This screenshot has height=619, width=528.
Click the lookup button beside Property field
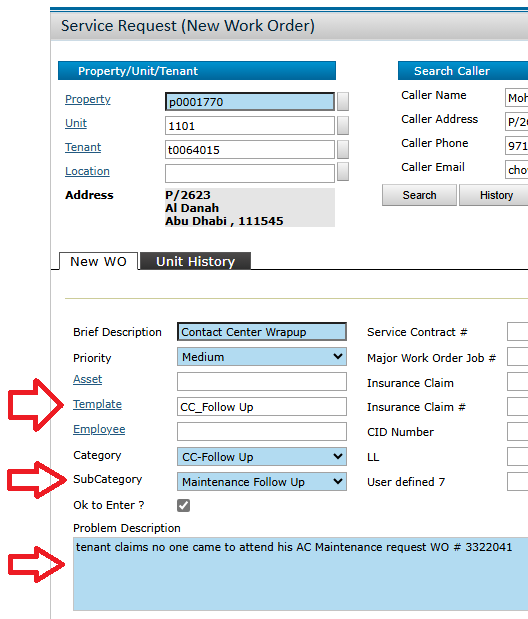click(x=343, y=101)
